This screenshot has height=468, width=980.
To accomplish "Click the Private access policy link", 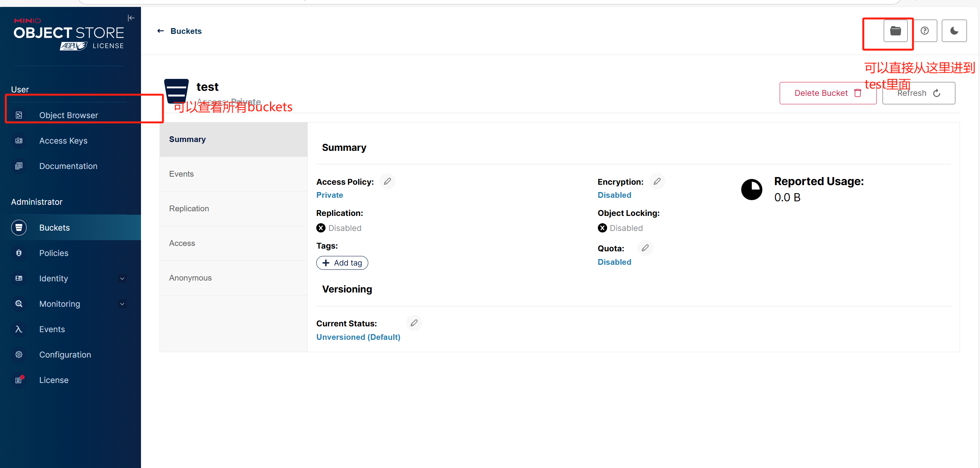I will [x=329, y=195].
